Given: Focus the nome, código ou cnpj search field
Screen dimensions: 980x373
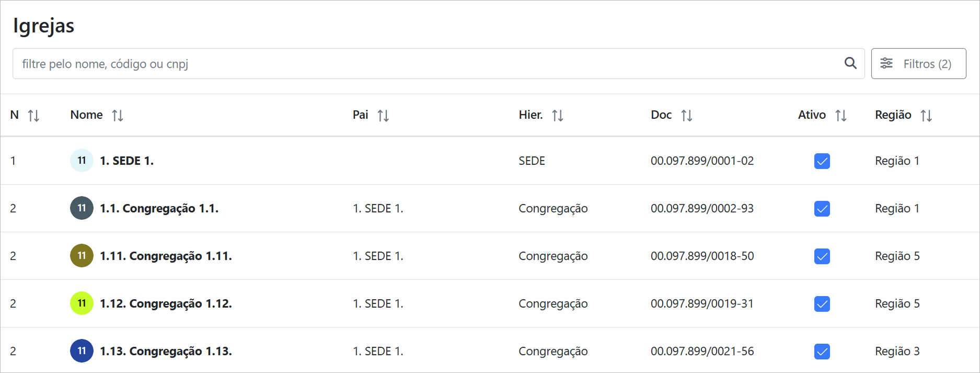Looking at the screenshot, I should pyautogui.click(x=418, y=64).
